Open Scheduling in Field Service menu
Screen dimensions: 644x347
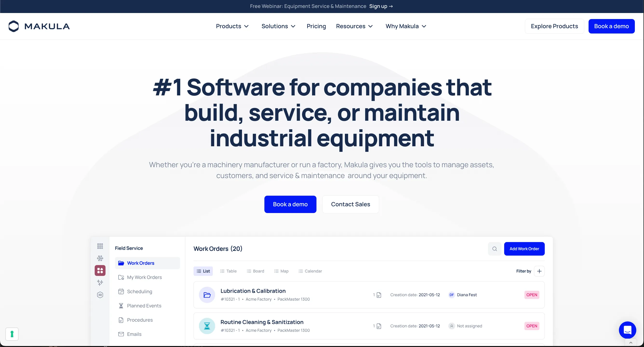click(139, 292)
